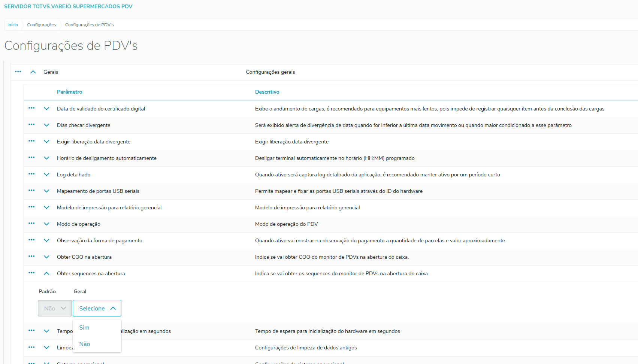Screen dimensions: 638x364
Task: Choose Não from the Geral dropdown list
Action: click(x=85, y=344)
